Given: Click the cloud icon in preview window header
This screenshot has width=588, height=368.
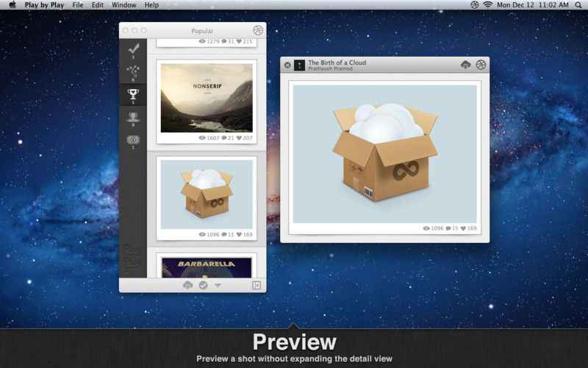Looking at the screenshot, I should tap(465, 65).
